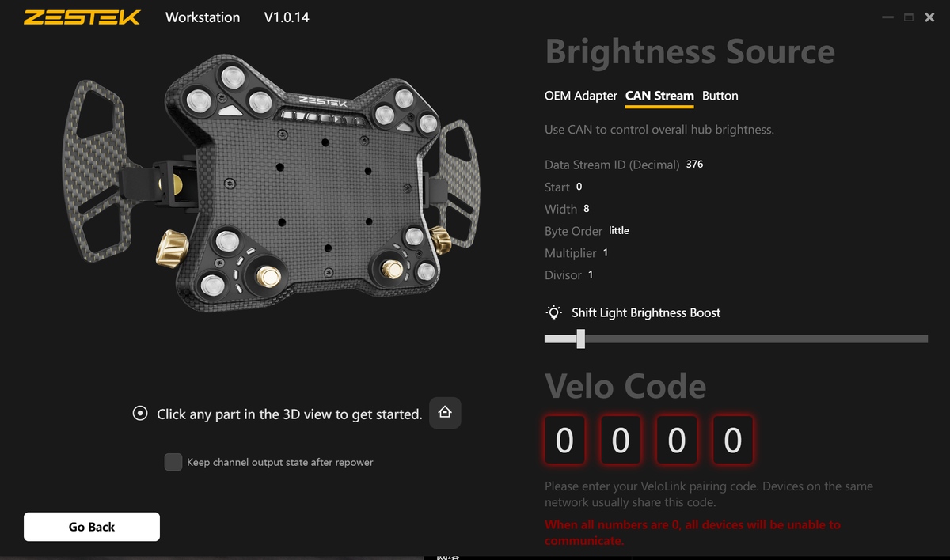Click the Workstation title text
Image resolution: width=950 pixels, height=560 pixels.
(203, 17)
